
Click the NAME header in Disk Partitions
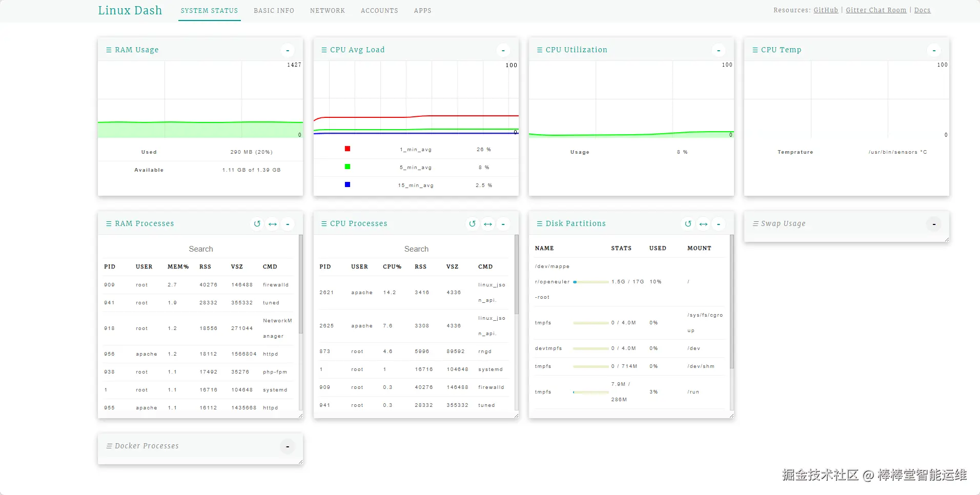[x=544, y=249]
